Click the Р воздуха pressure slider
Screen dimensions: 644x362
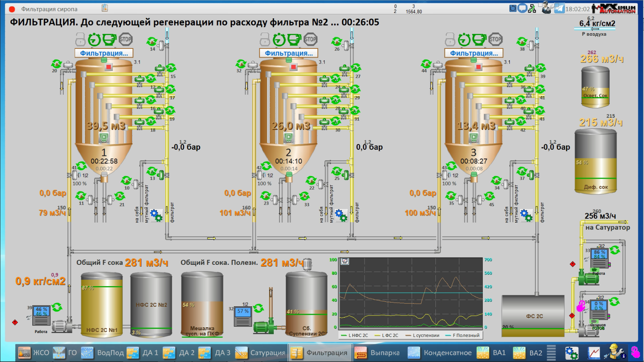click(595, 29)
